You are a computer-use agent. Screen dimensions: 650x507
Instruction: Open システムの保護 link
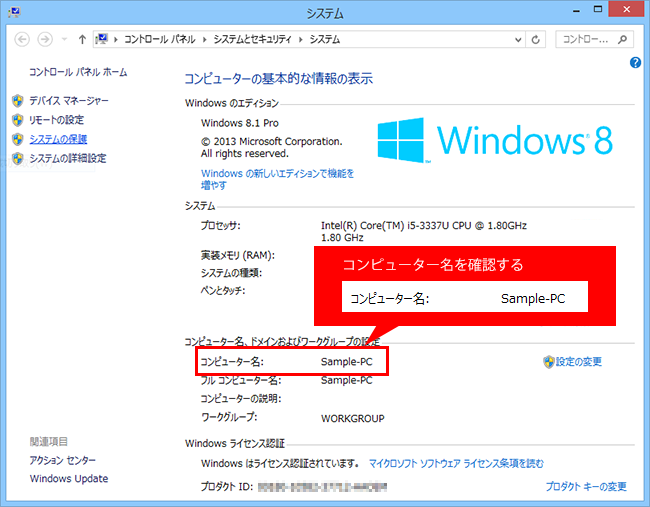(x=58, y=139)
